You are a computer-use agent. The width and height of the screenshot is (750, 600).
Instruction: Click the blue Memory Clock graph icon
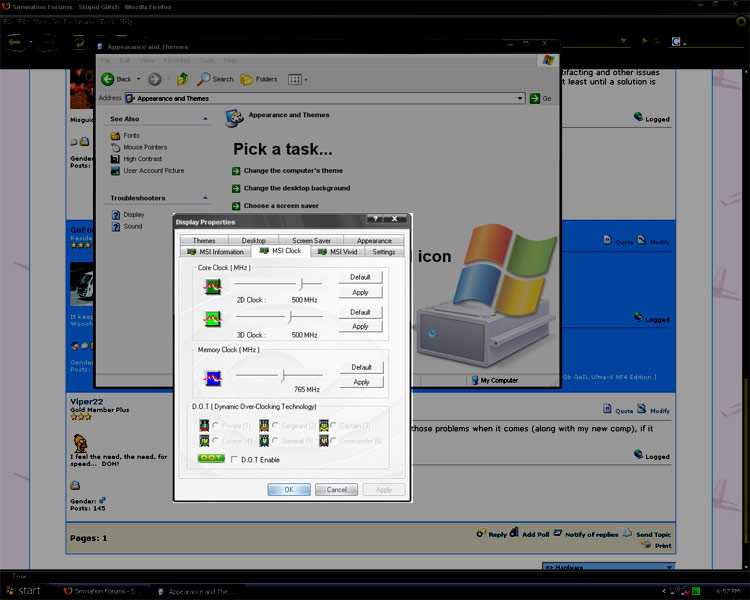point(213,377)
